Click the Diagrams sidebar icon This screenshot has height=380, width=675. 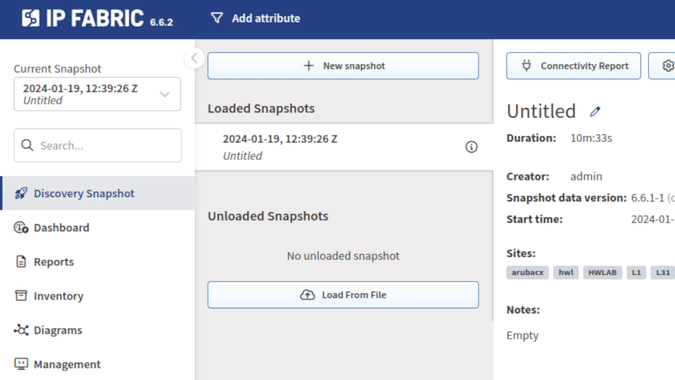21,330
